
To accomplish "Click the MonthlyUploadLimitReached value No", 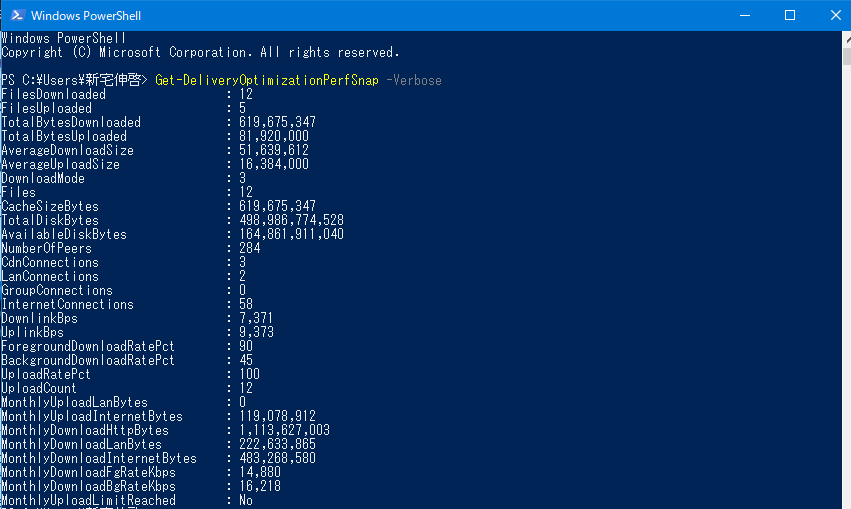I will tap(246, 500).
